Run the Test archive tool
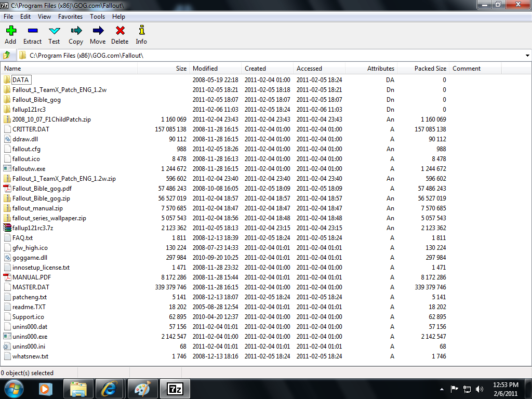The height and width of the screenshot is (399, 532). [x=54, y=31]
